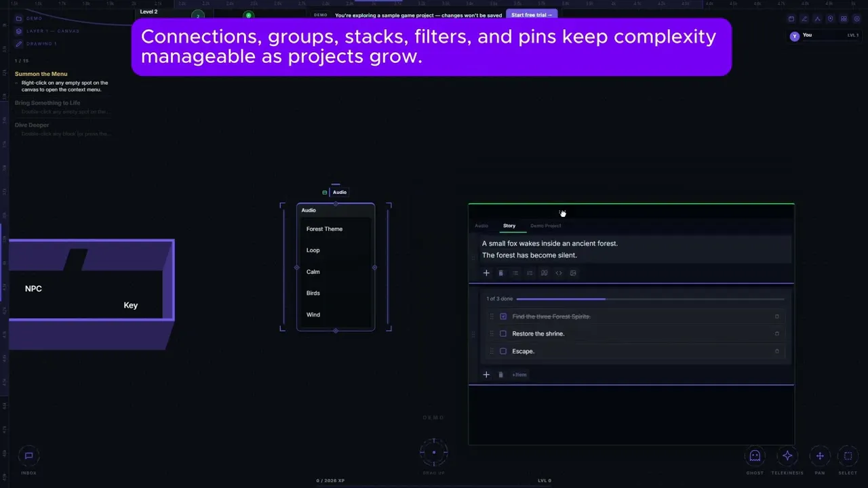Add block with plus below checklist
Screen dimensions: 868x488
pyautogui.click(x=486, y=375)
